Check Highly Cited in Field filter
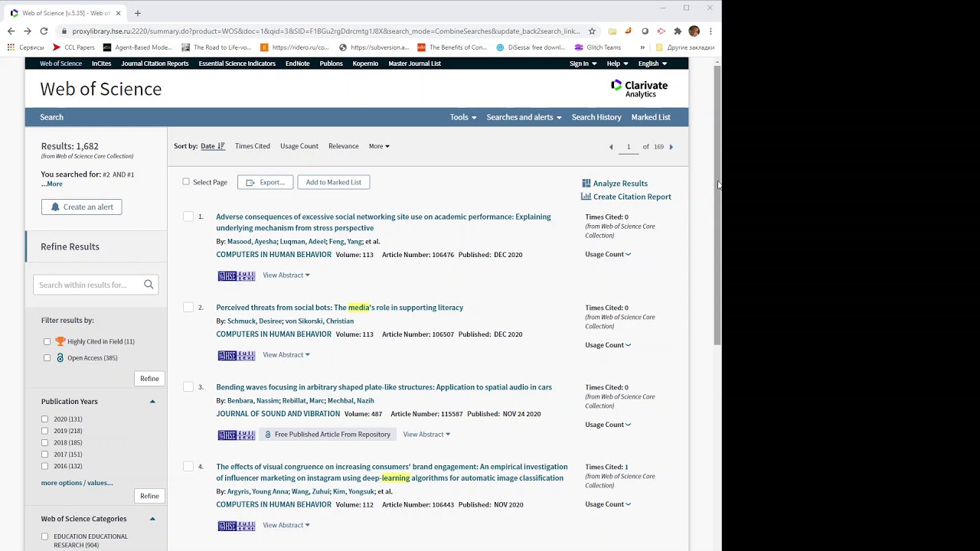The width and height of the screenshot is (980, 551). click(47, 342)
